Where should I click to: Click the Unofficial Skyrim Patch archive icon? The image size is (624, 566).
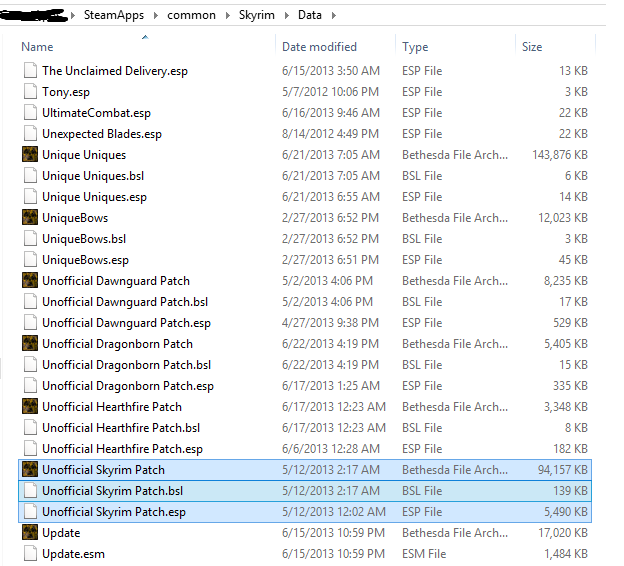tap(30, 469)
